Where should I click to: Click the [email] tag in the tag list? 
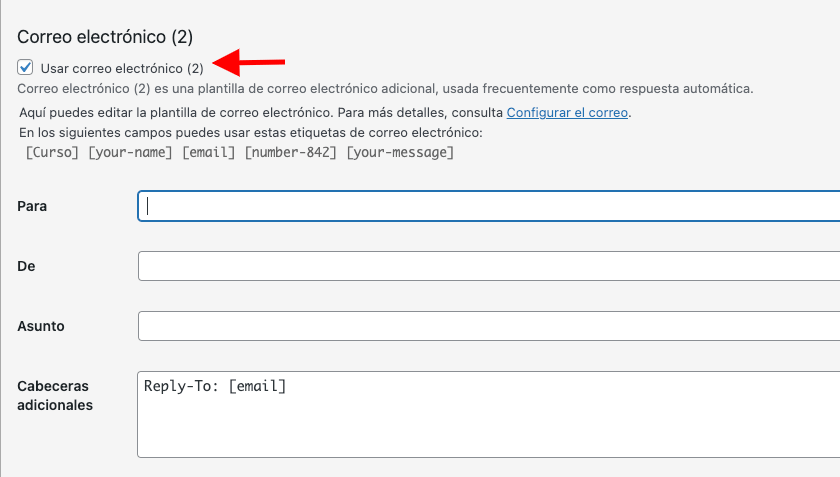(x=208, y=153)
